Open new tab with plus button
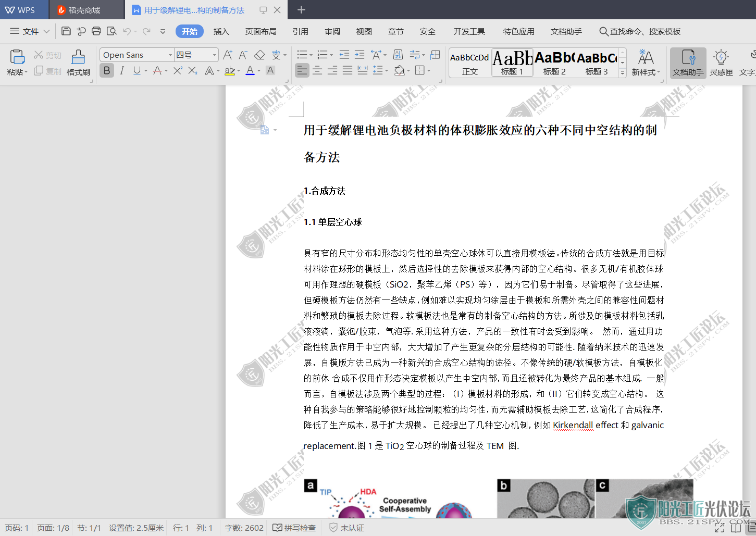Screen dimensions: 756x536 click(x=301, y=10)
